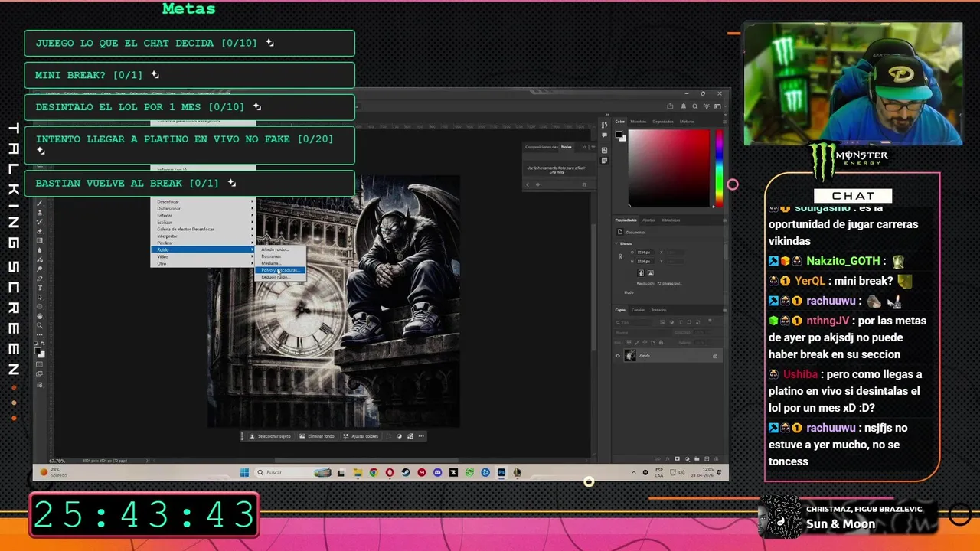Delete note using Notes panel trash icon
Screen dimensions: 980x551
(x=584, y=184)
